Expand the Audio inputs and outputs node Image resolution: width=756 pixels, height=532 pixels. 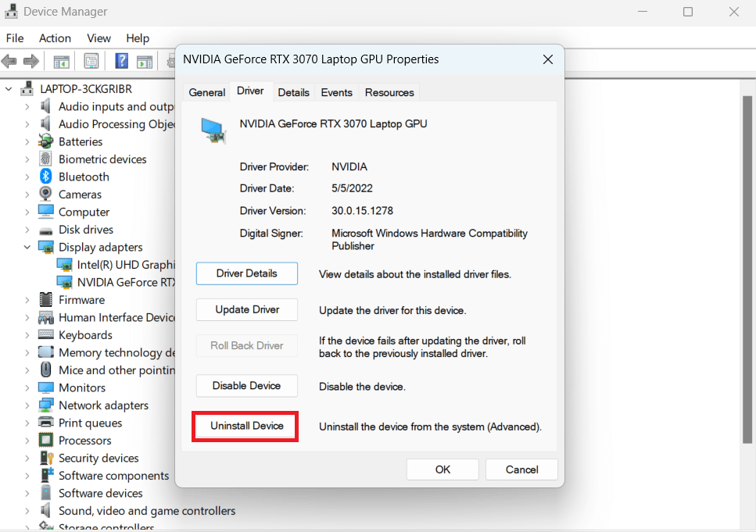27,106
